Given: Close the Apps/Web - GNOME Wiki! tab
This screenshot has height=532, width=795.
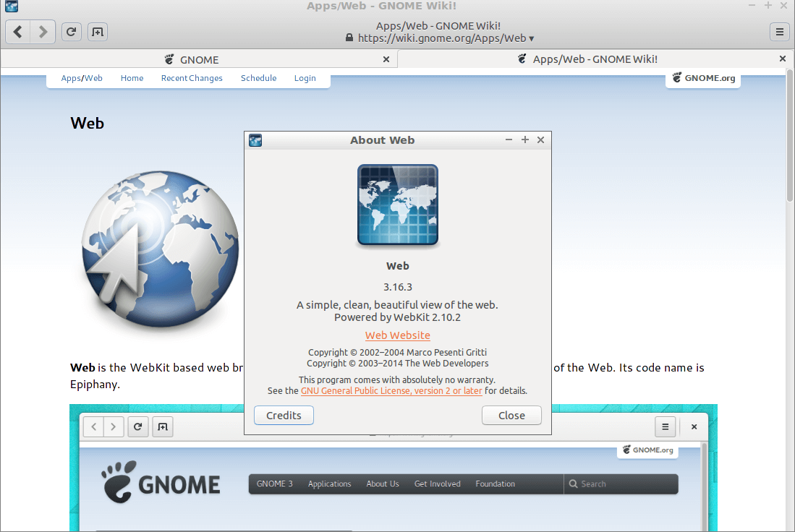Looking at the screenshot, I should point(783,59).
